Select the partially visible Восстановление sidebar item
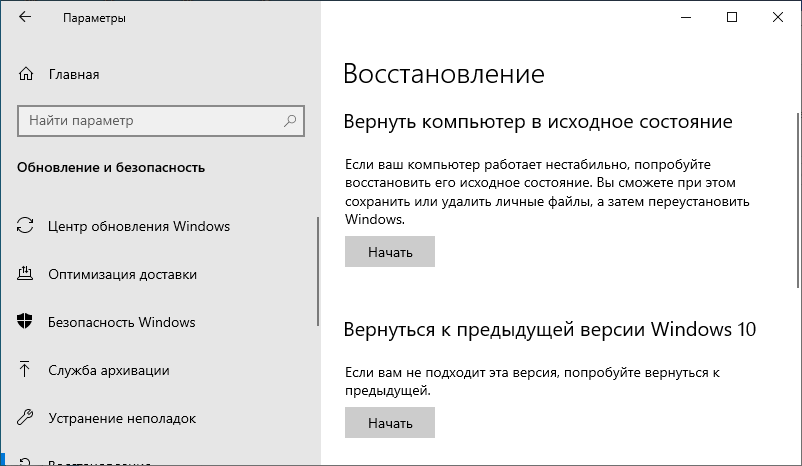Viewport: 802px width, 466px height. (x=100, y=461)
